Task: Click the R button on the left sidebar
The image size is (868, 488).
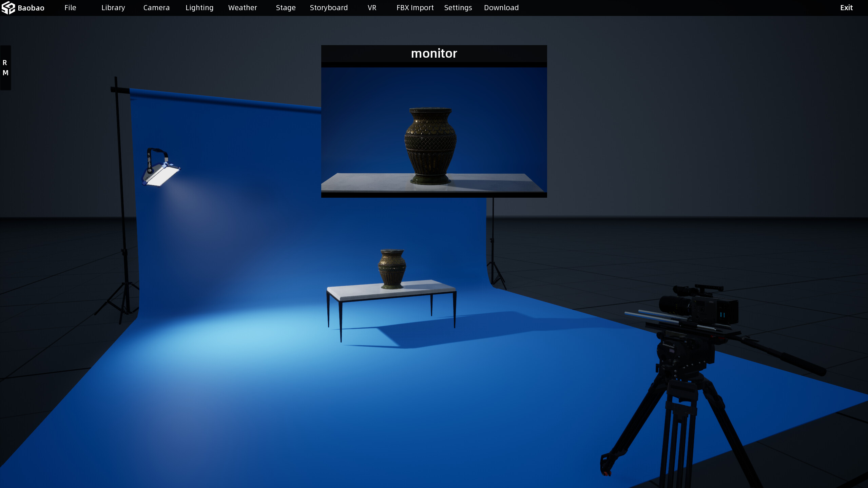Action: tap(5, 63)
